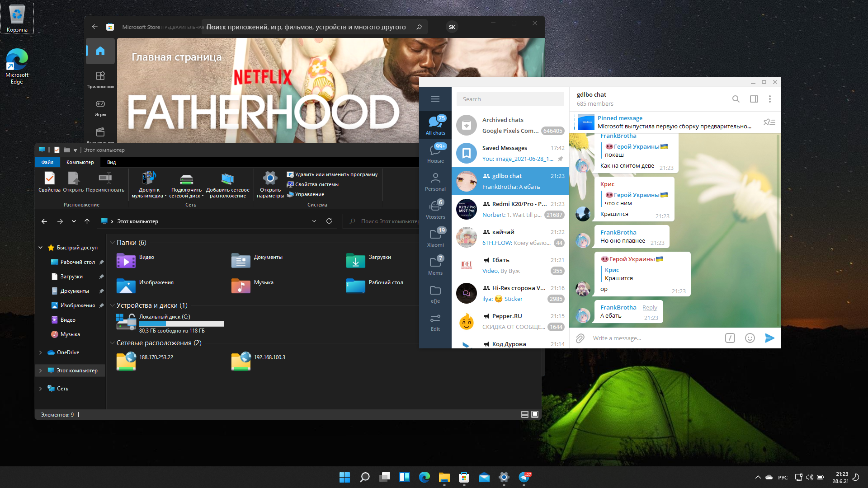Click the attach file paperclip icon
Screen dimensions: 868x488
[x=580, y=338]
